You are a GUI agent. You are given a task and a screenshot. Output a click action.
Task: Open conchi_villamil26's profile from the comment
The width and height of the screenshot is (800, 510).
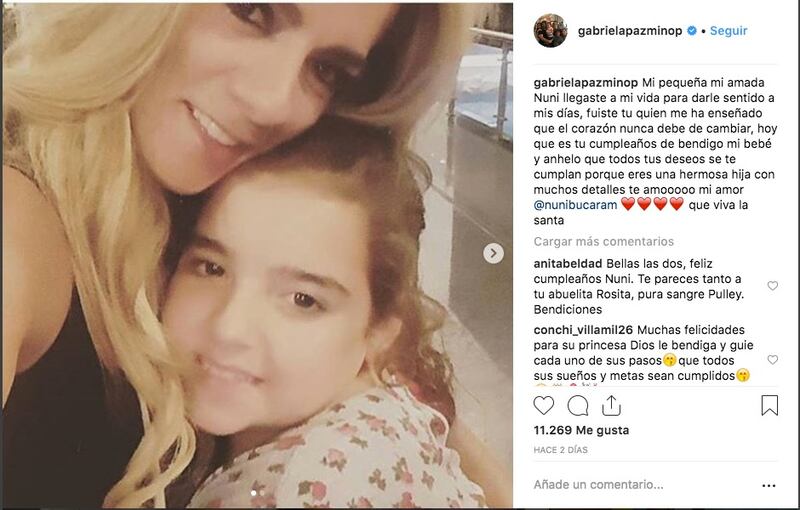pos(583,330)
